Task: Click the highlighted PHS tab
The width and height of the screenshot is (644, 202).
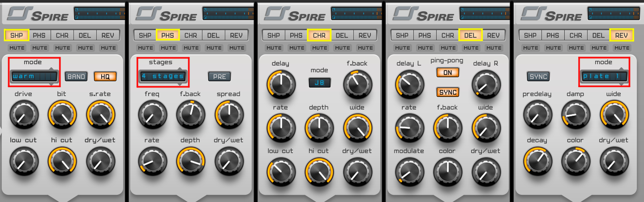Action: [x=168, y=35]
